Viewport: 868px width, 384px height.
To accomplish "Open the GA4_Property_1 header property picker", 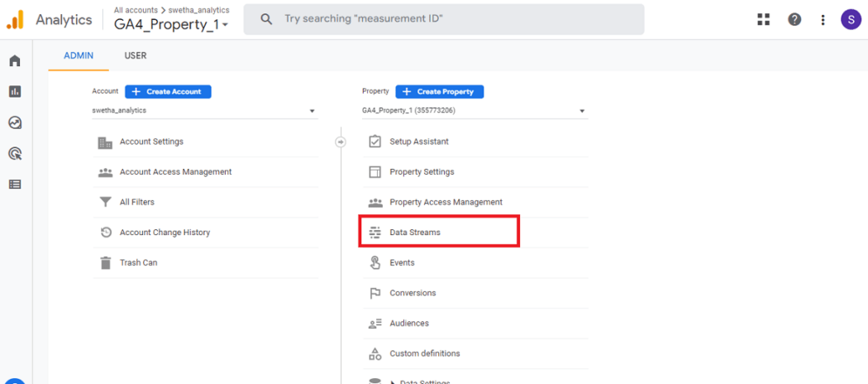I will [171, 24].
